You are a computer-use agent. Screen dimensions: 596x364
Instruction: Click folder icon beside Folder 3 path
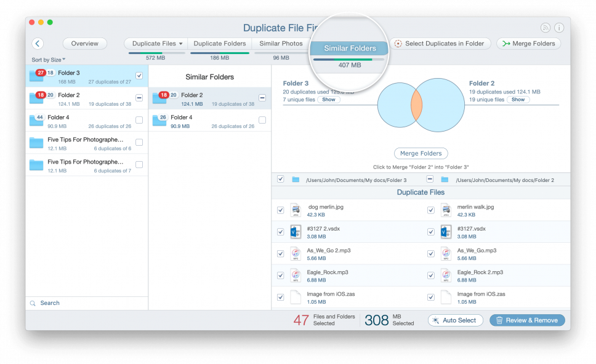click(x=296, y=180)
